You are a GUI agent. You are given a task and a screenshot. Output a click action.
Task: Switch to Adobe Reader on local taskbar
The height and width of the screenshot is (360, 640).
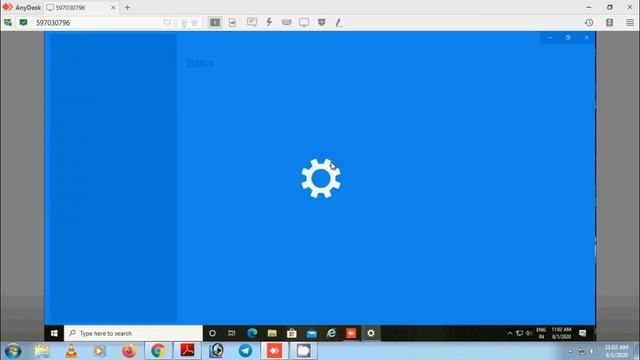[x=187, y=351]
